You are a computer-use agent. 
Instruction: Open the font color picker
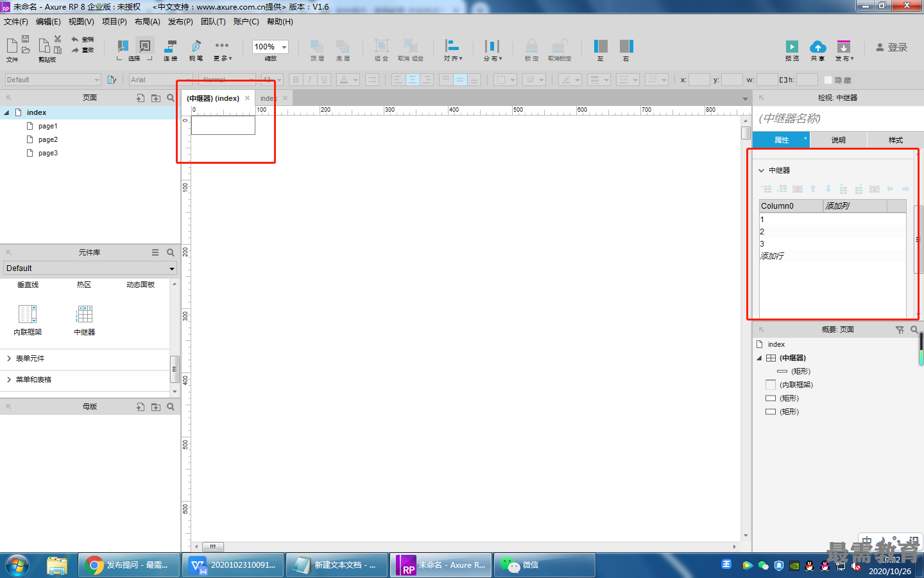(348, 80)
